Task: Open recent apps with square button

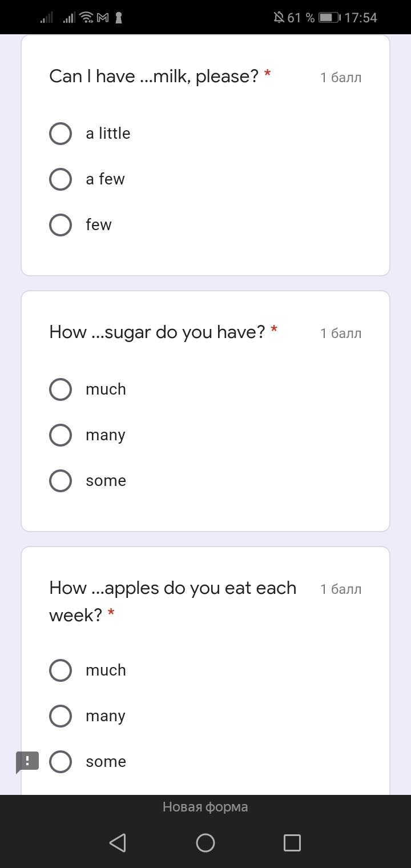Action: pos(292,843)
